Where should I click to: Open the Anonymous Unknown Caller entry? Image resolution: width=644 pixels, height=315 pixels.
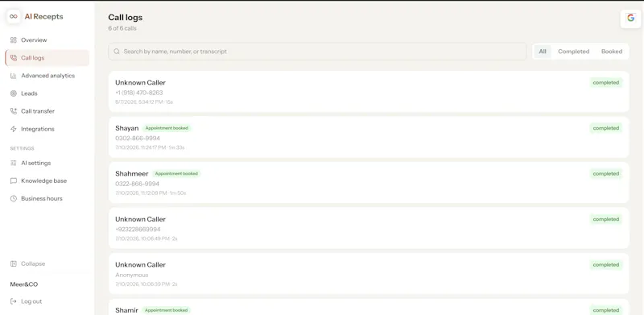point(369,274)
